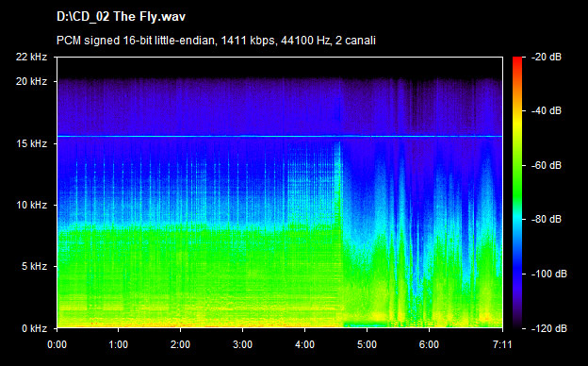Click the horizontal cyan line near 15.7 kHz
The width and height of the screenshot is (588, 366).
(280, 136)
